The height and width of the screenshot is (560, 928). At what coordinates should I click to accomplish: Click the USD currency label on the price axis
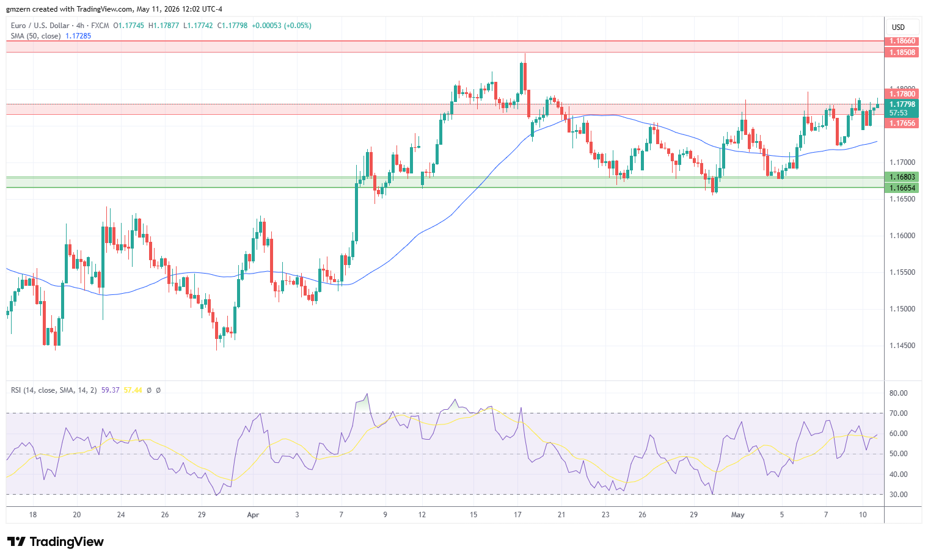898,27
